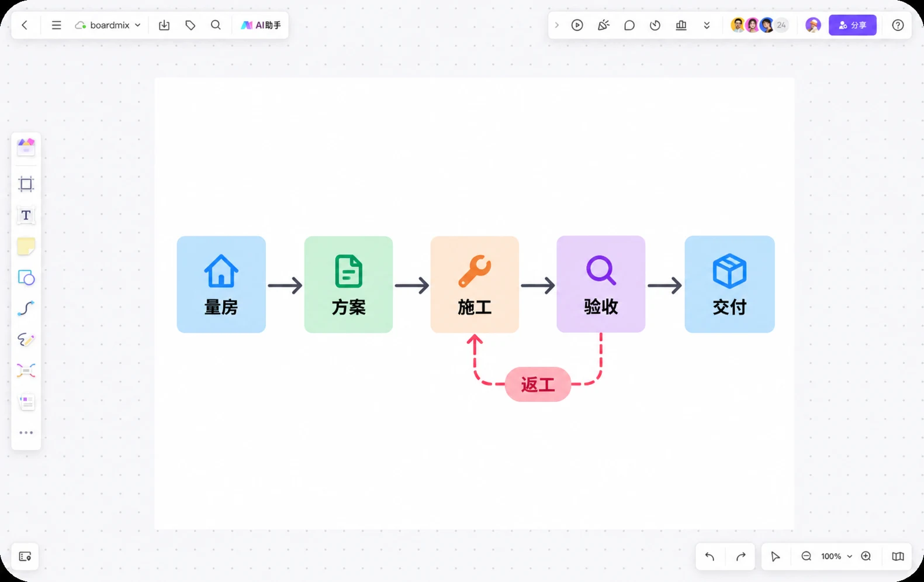924x582 pixels.
Task: Select the Text tool
Action: (x=26, y=215)
